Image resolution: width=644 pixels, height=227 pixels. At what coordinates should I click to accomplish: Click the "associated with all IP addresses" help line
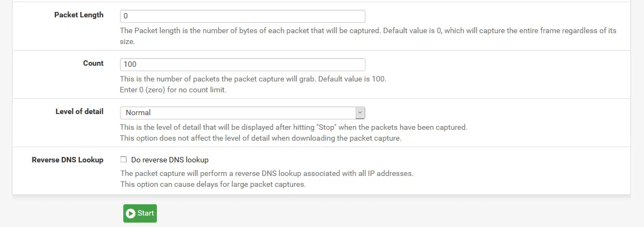click(267, 173)
